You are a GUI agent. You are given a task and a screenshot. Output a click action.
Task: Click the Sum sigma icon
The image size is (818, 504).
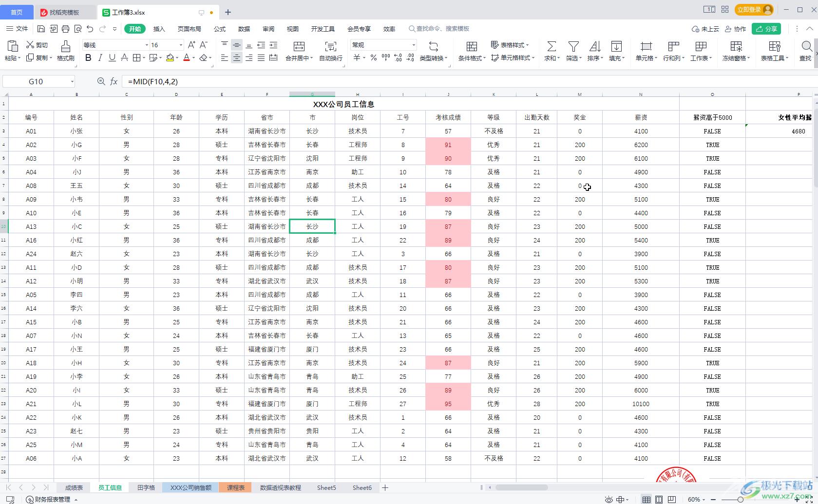click(x=552, y=46)
